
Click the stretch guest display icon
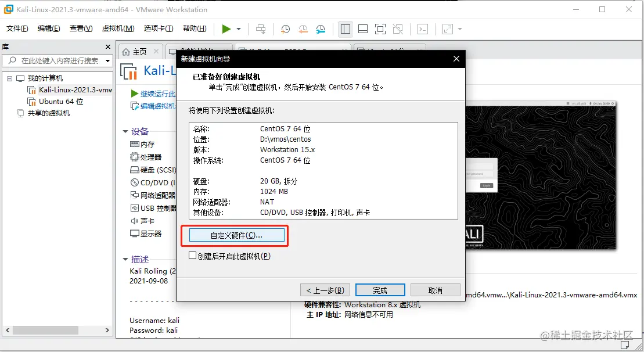coord(447,28)
